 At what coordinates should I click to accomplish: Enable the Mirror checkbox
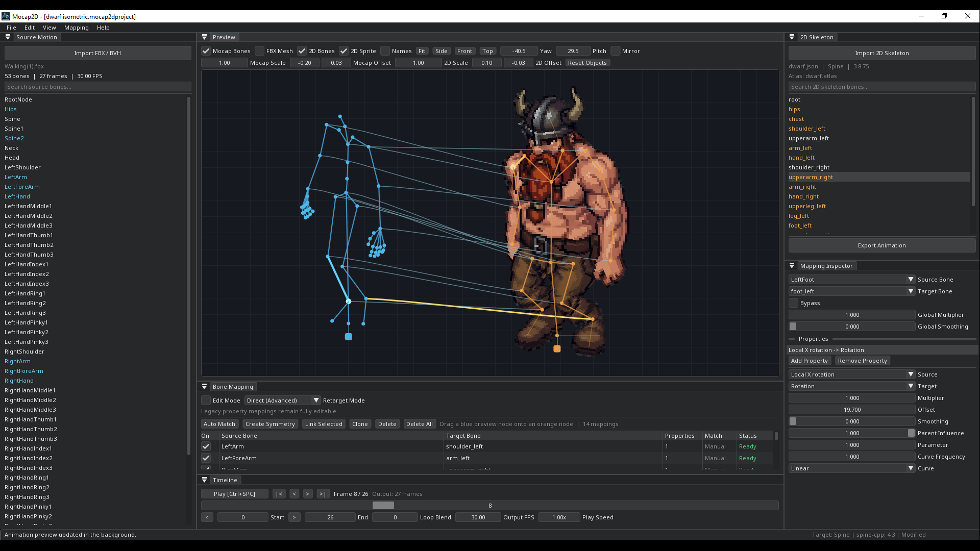(616, 51)
